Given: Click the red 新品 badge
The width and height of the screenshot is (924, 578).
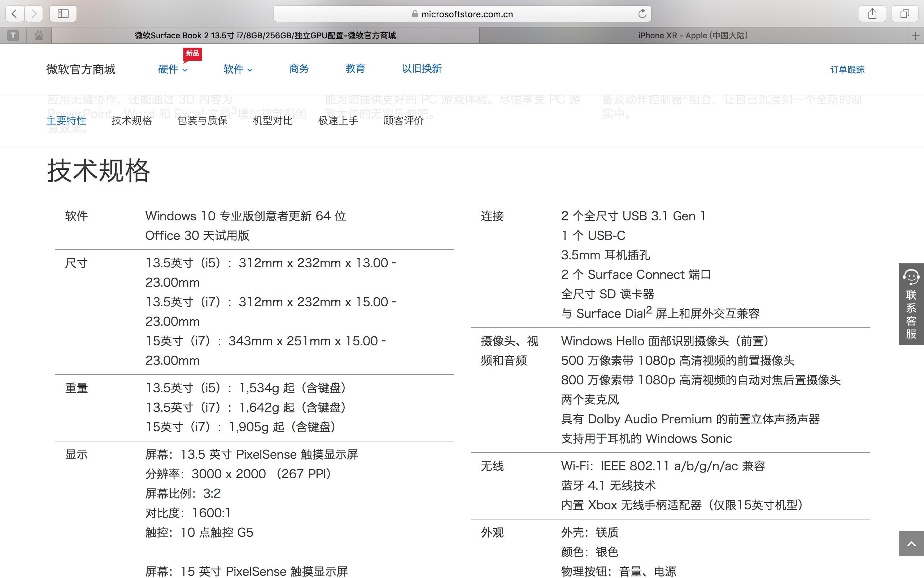Looking at the screenshot, I should pos(192,54).
